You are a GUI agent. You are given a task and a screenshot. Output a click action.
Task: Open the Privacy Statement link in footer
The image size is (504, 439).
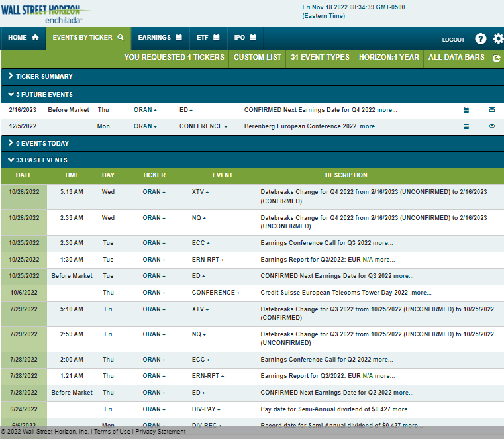(x=161, y=432)
